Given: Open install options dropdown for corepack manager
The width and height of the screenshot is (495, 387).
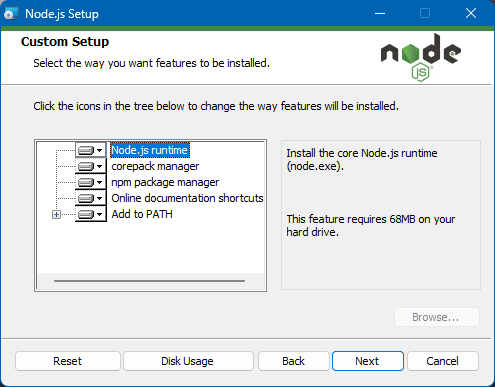Looking at the screenshot, I should [x=91, y=166].
